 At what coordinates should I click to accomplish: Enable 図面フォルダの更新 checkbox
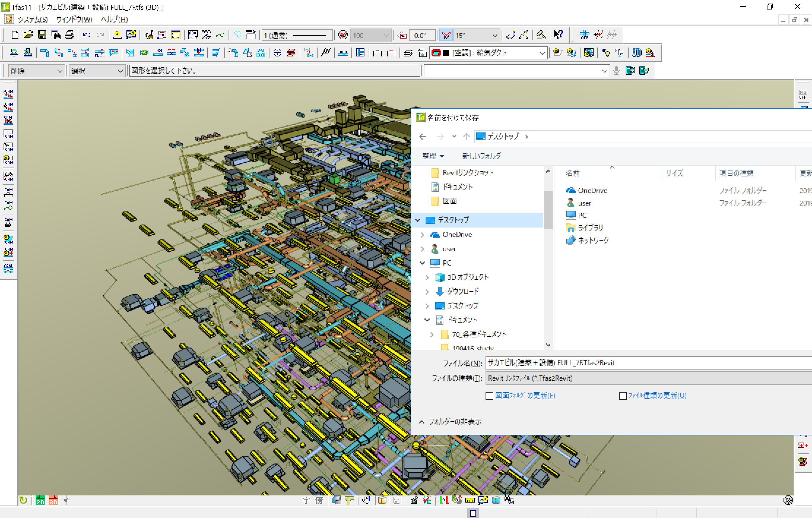pyautogui.click(x=489, y=396)
